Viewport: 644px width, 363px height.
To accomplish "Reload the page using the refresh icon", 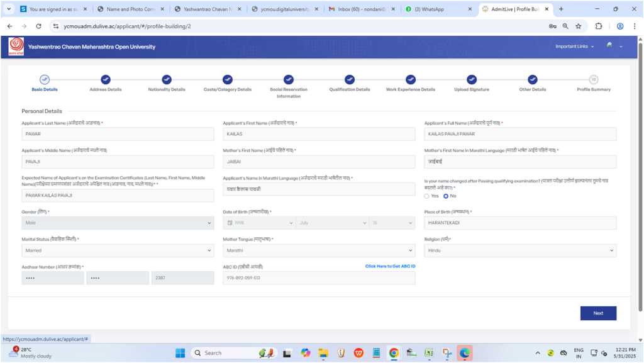I will pyautogui.click(x=39, y=26).
